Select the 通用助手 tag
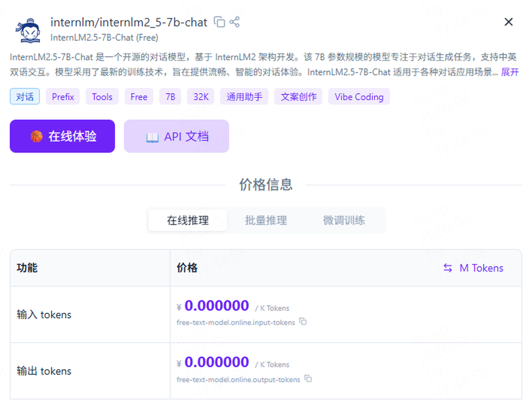 pyautogui.click(x=244, y=97)
